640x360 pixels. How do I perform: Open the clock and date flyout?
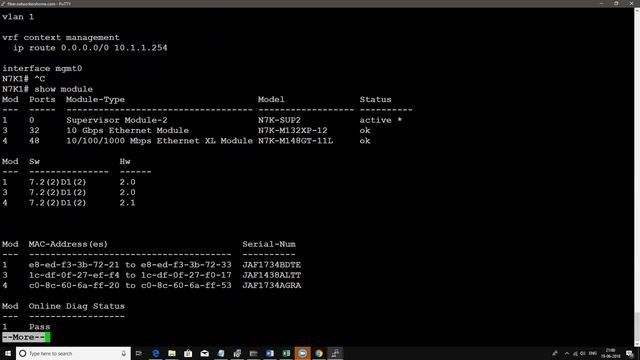[x=611, y=353]
